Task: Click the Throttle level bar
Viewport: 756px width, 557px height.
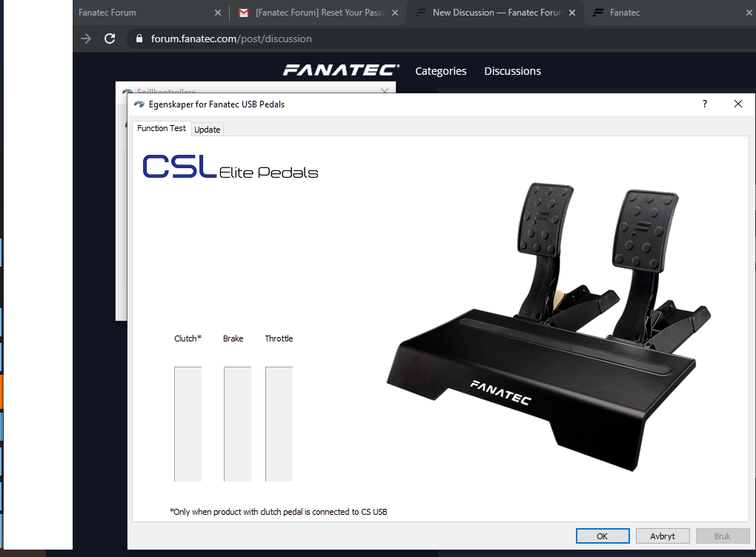Action: point(279,424)
